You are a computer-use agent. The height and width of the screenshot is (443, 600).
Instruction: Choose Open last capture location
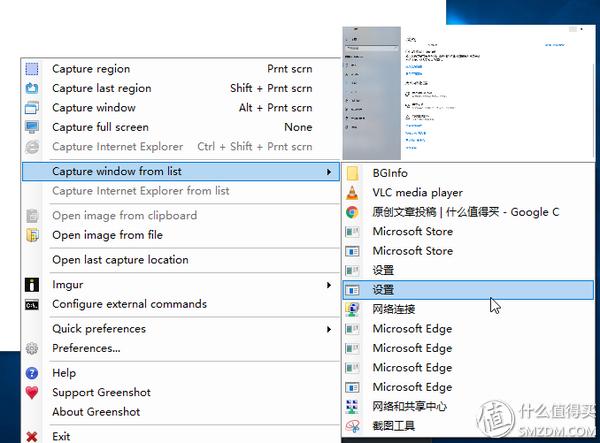181,260
